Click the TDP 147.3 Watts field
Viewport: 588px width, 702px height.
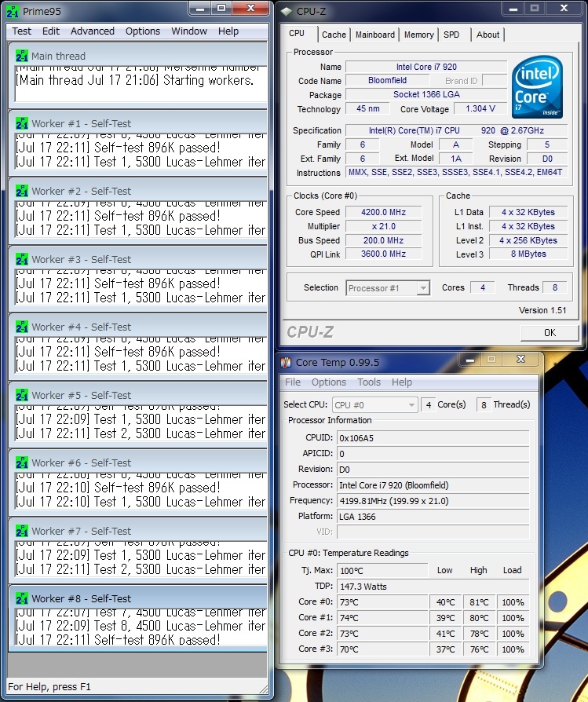433,586
